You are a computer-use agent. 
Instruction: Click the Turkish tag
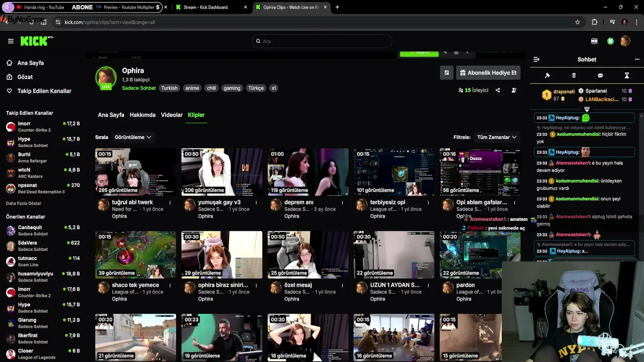169,88
